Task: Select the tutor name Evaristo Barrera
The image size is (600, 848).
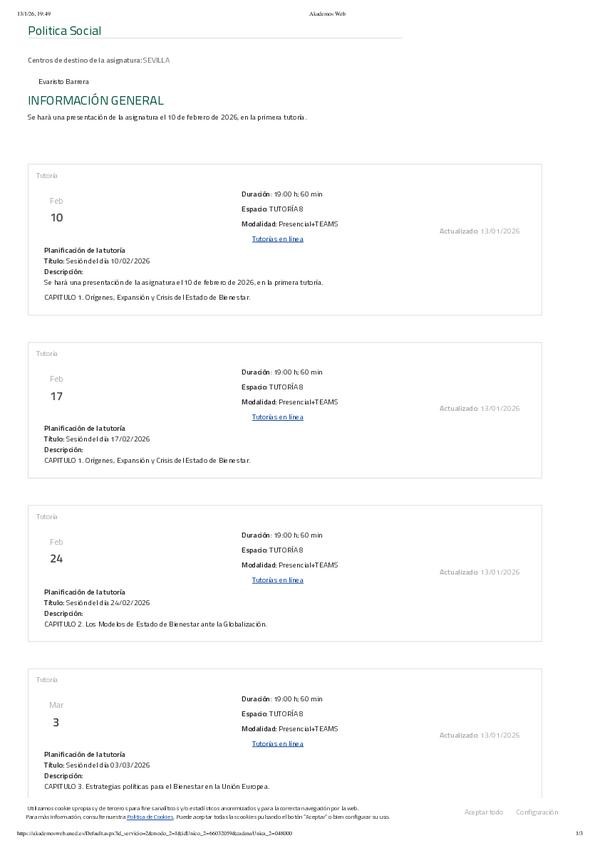Action: (63, 81)
